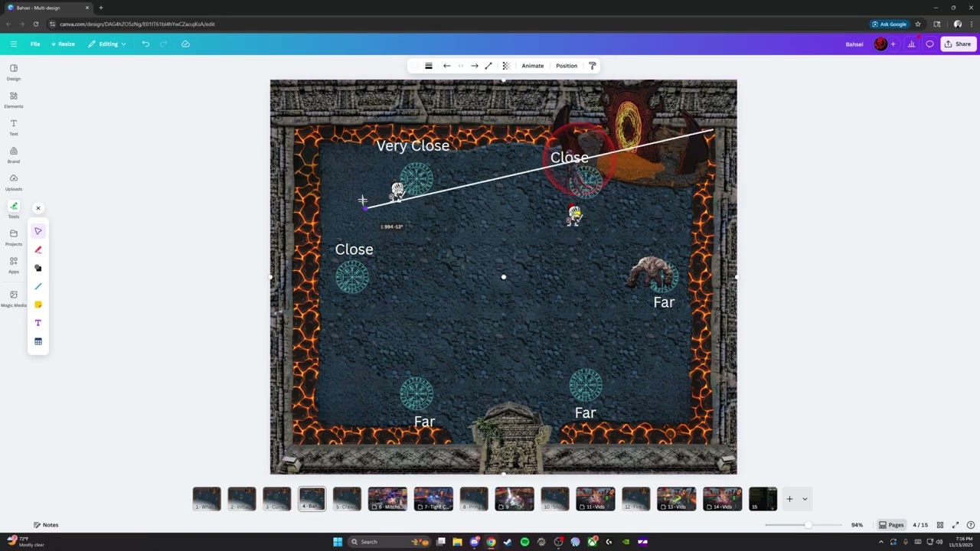
Task: Open the help question mark
Action: click(971, 525)
